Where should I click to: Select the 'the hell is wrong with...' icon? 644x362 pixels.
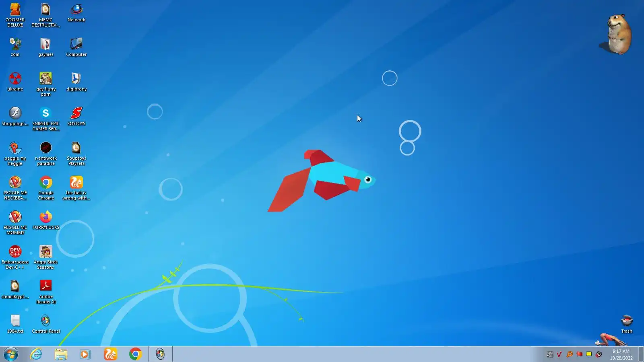point(76,188)
